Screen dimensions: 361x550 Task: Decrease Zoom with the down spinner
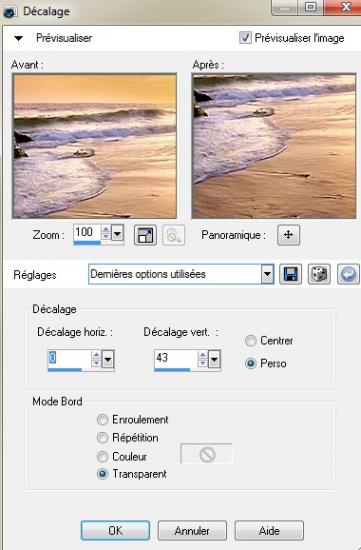click(106, 236)
